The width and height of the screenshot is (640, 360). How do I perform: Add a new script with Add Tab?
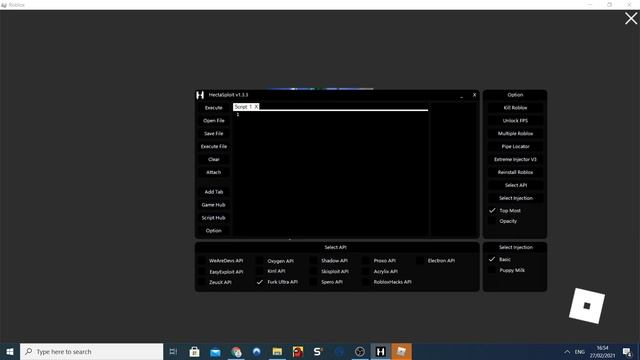pos(213,192)
